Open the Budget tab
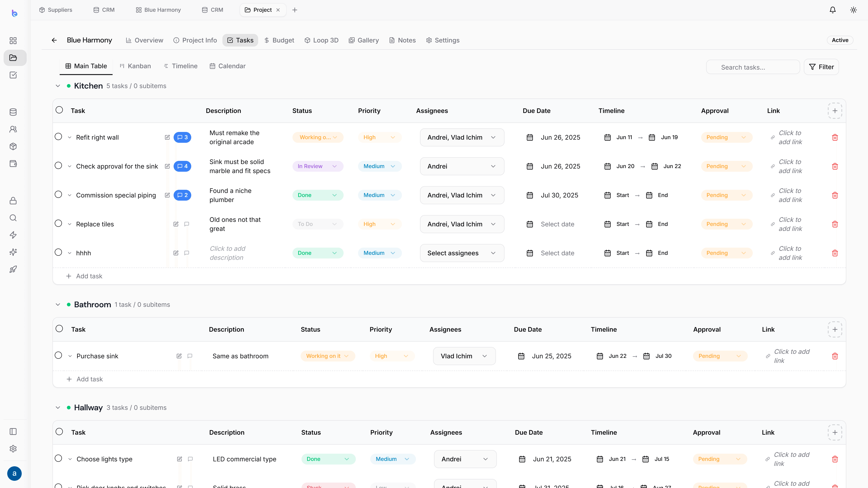Image resolution: width=868 pixels, height=488 pixels. pos(279,40)
